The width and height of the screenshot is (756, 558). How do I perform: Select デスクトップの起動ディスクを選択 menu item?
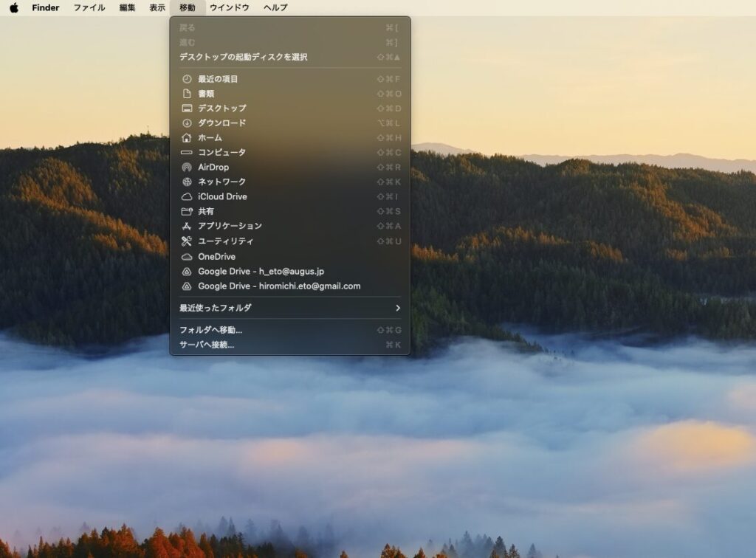(244, 57)
